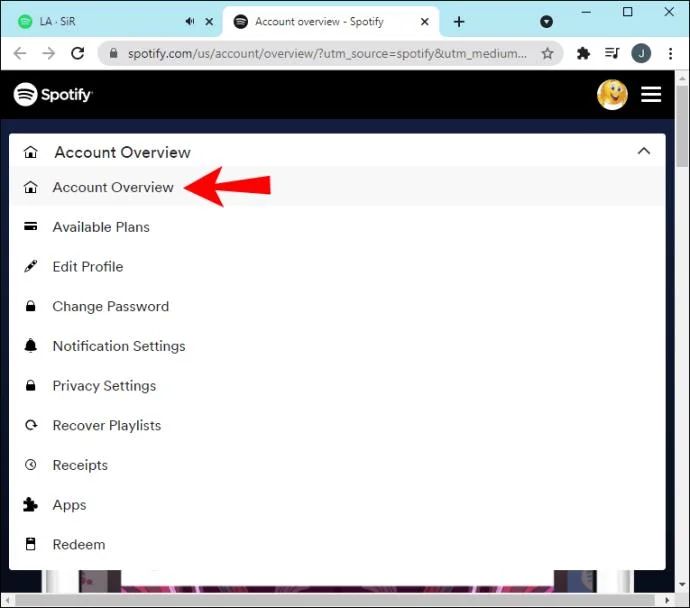Open Available Plans
The image size is (690, 608).
[101, 227]
